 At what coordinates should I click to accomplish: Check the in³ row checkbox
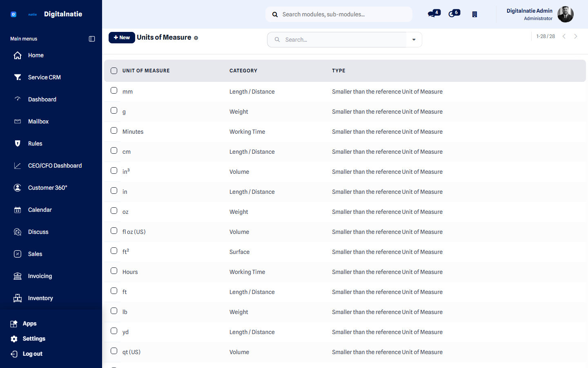point(114,171)
